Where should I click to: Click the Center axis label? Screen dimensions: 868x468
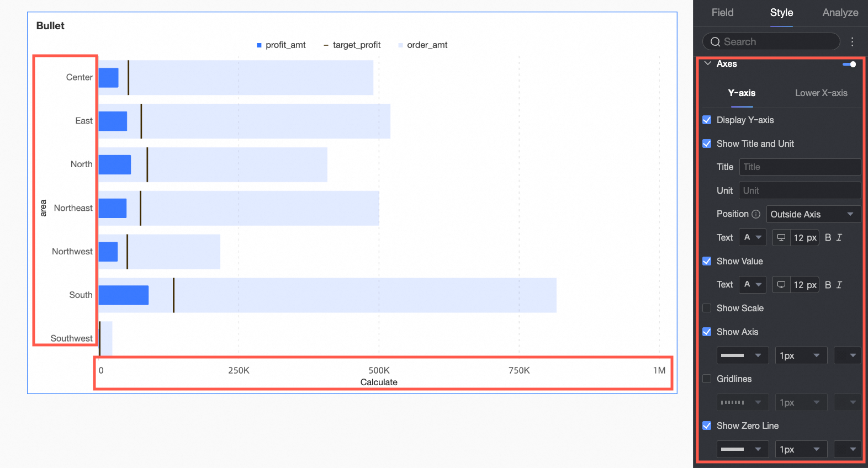point(80,77)
